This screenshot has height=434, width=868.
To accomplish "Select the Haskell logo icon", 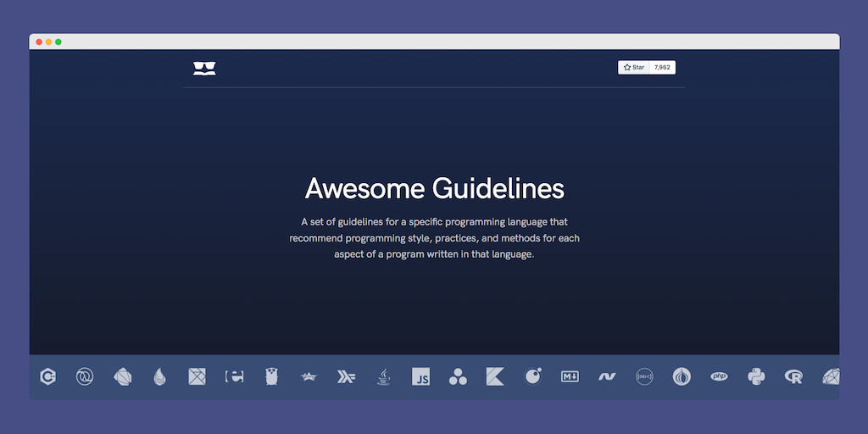I will [x=346, y=377].
